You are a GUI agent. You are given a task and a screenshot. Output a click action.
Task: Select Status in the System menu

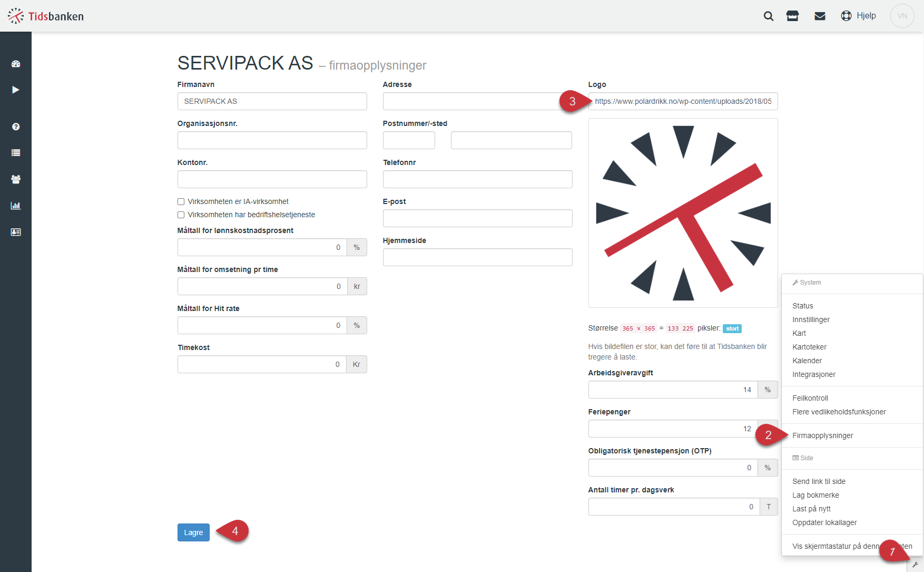pos(802,306)
